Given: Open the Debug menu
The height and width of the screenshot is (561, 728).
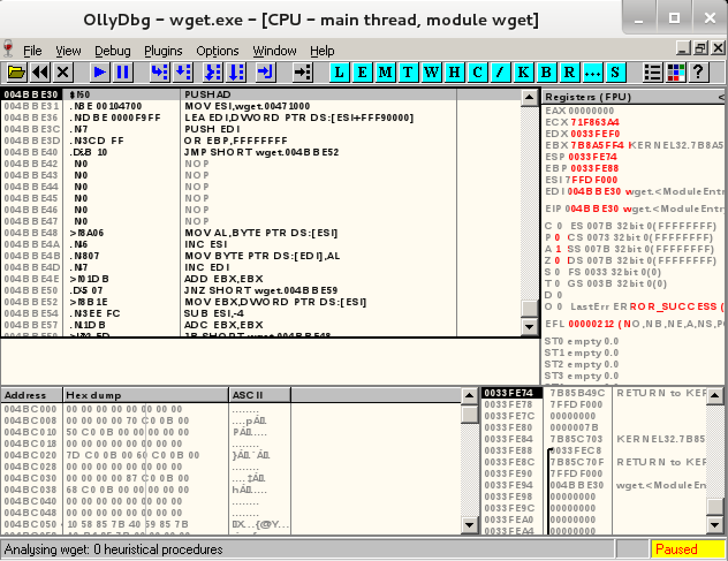Looking at the screenshot, I should 112,51.
